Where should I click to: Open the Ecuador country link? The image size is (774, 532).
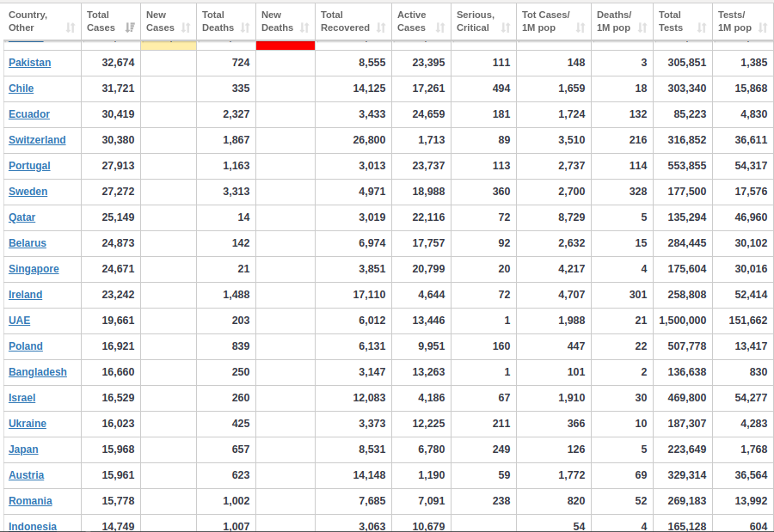click(x=29, y=114)
